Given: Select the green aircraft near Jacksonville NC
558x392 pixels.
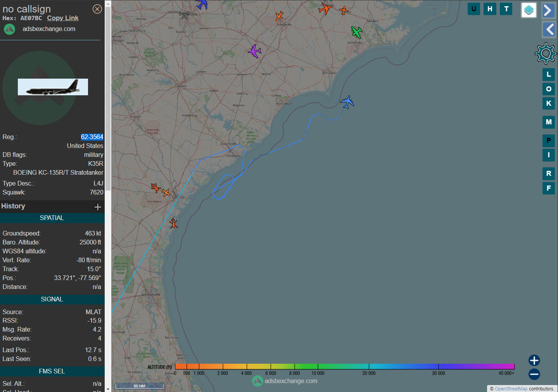Looking at the screenshot, I should coord(357,32).
